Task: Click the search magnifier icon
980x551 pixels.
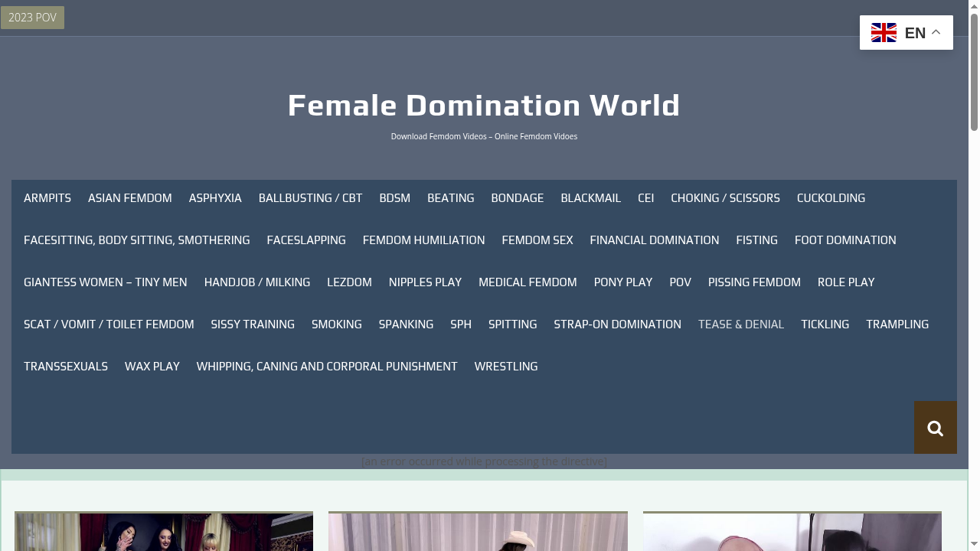Action: pos(935,427)
